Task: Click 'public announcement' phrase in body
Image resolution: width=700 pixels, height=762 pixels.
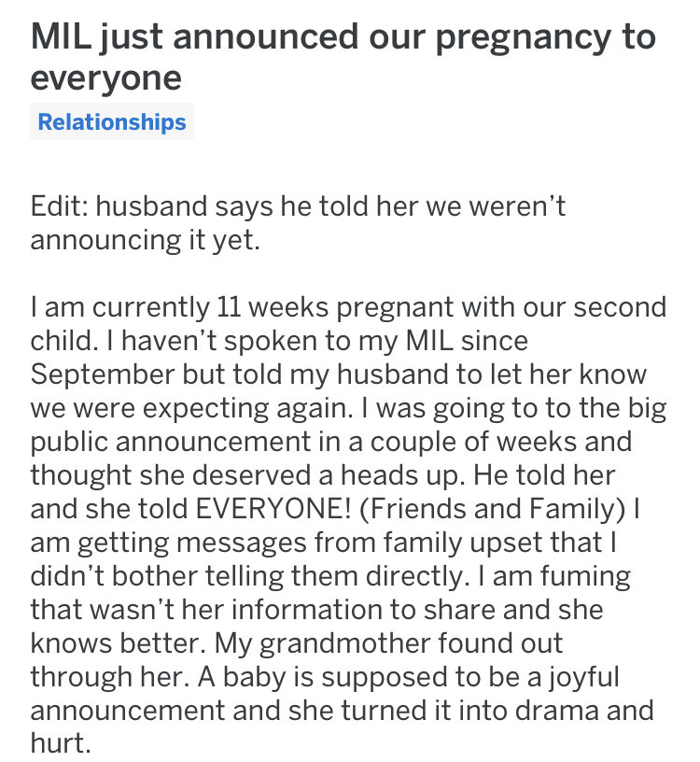Action: coord(170,443)
